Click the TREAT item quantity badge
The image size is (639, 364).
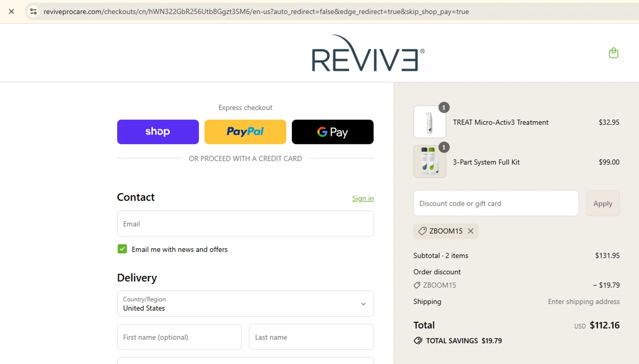[x=444, y=107]
